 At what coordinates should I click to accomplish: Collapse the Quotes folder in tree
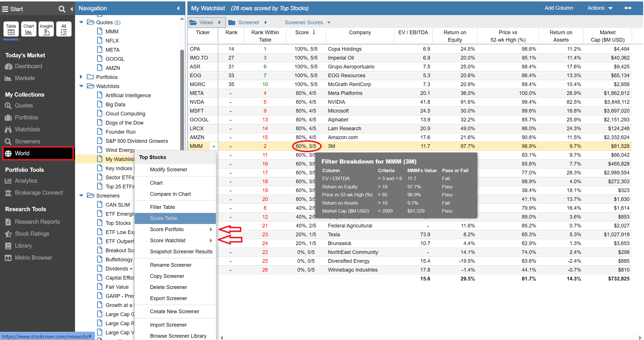[81, 22]
